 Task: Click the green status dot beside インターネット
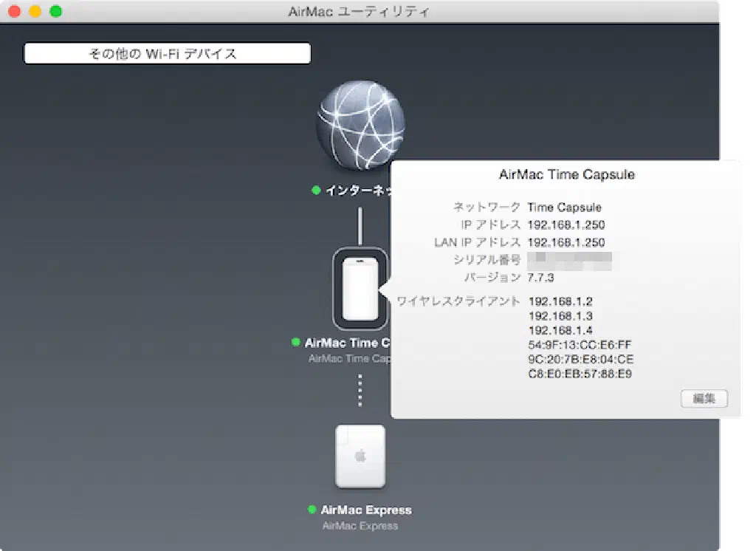point(316,191)
